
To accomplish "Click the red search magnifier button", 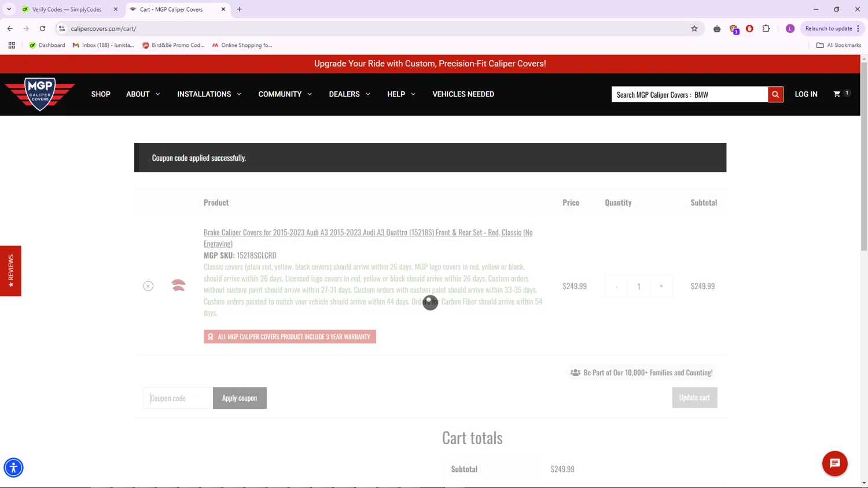I will pyautogui.click(x=775, y=94).
